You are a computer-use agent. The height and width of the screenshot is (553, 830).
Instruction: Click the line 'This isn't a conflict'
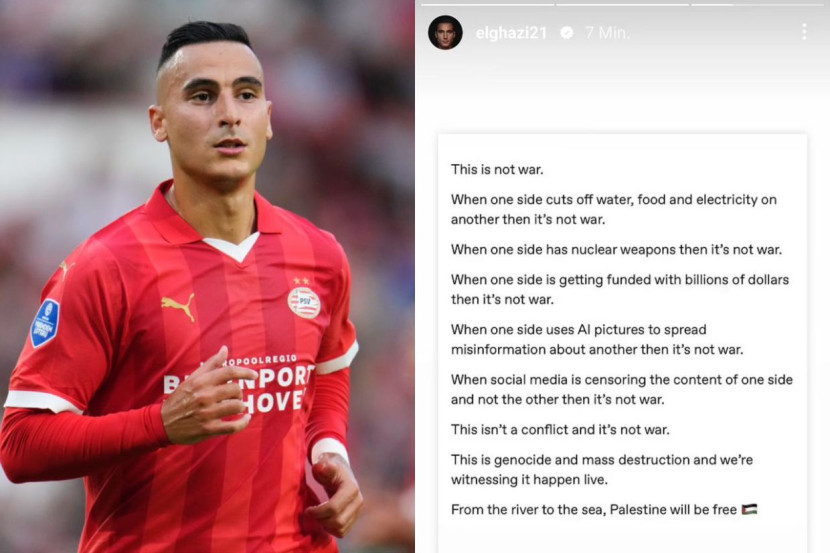560,429
